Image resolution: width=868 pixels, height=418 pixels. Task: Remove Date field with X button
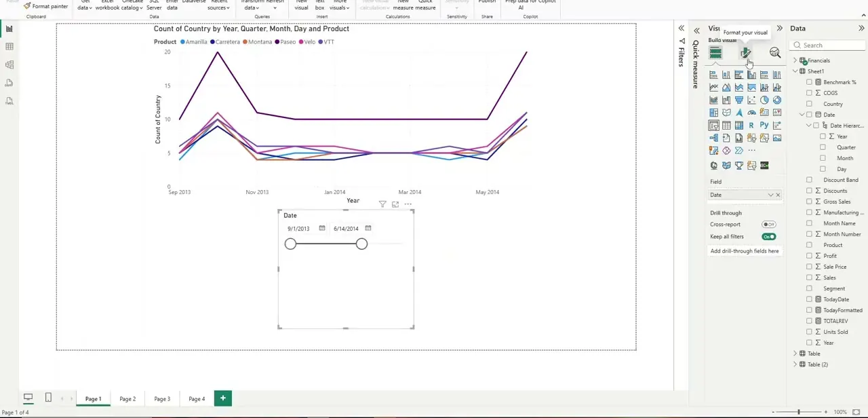pos(778,195)
